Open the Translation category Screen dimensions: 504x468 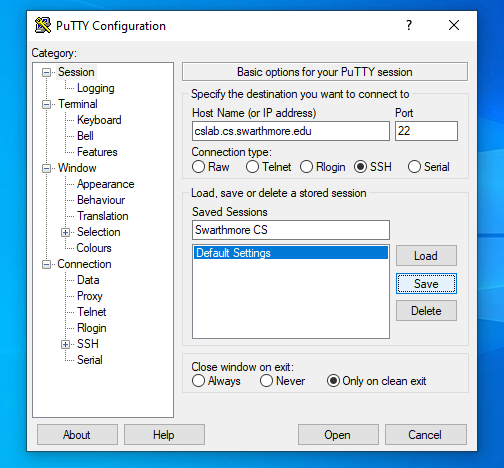tap(103, 216)
